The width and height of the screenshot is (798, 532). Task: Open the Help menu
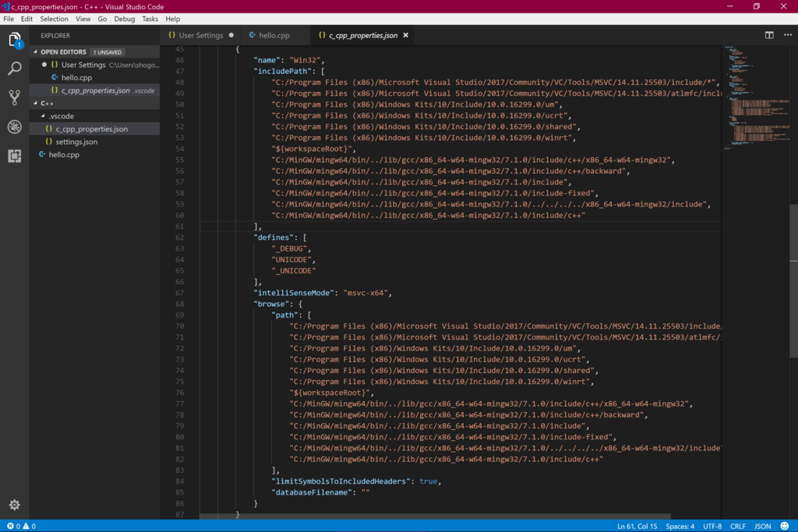(x=172, y=19)
